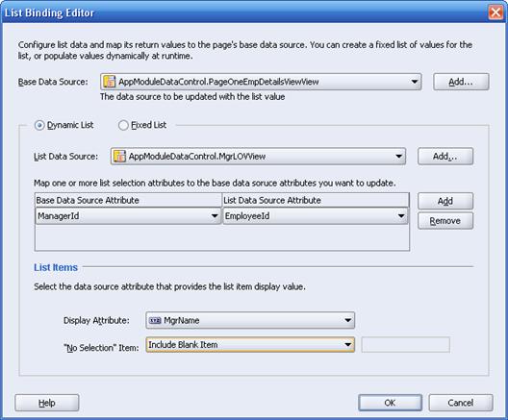The width and height of the screenshot is (508, 420).
Task: Open the "No Selection" Item dropdown
Action: [348, 345]
